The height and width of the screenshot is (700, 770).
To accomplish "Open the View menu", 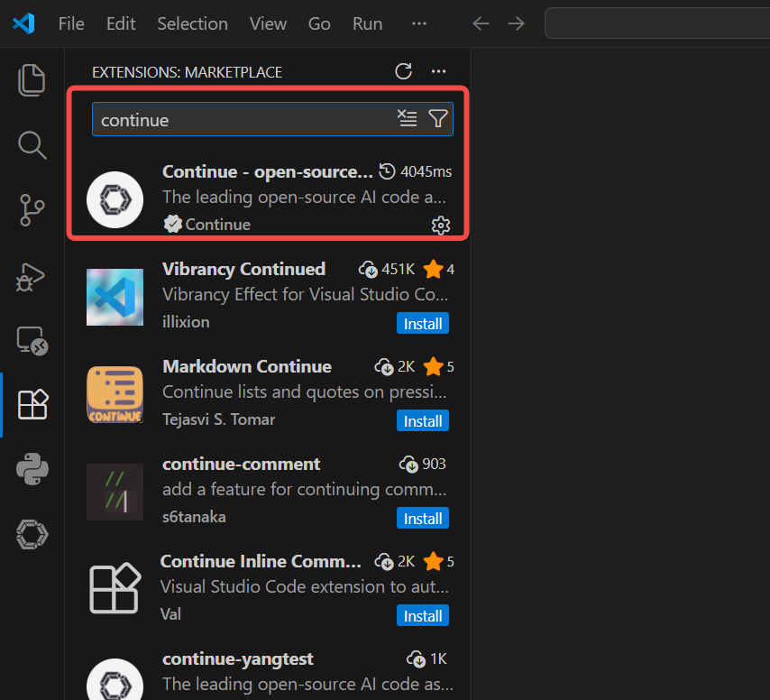I will (268, 23).
